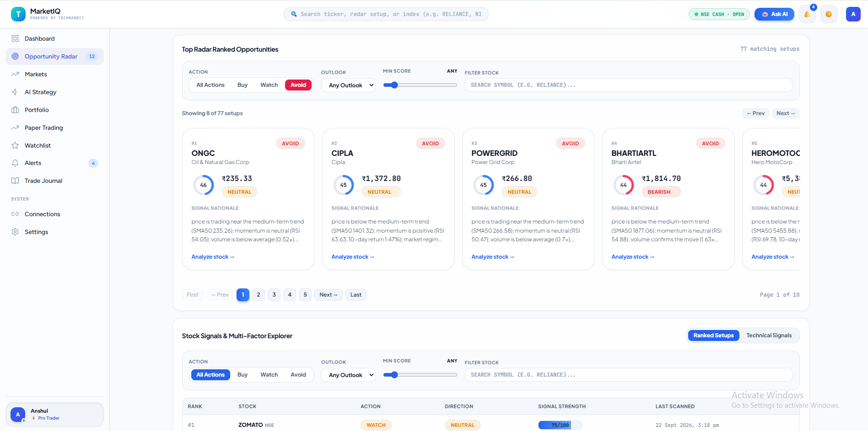Screen dimensions: 868x431
Task: Open the top radar Any Outlook dropdown
Action: click(348, 85)
